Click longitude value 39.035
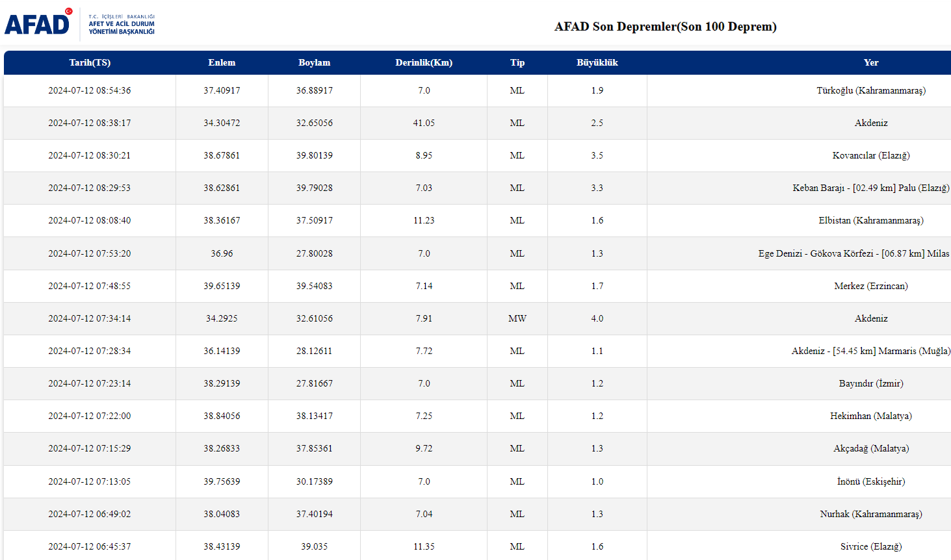 pyautogui.click(x=315, y=546)
